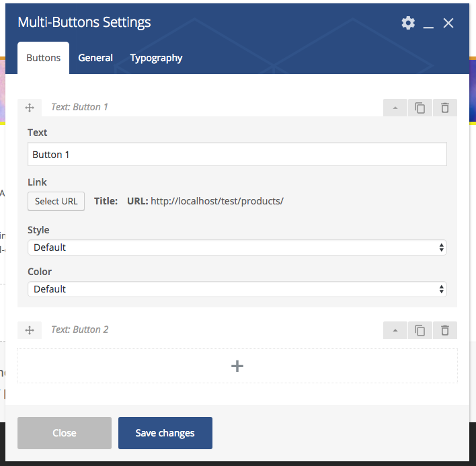Select the Buttons tab
This screenshot has width=476, height=466.
click(44, 58)
